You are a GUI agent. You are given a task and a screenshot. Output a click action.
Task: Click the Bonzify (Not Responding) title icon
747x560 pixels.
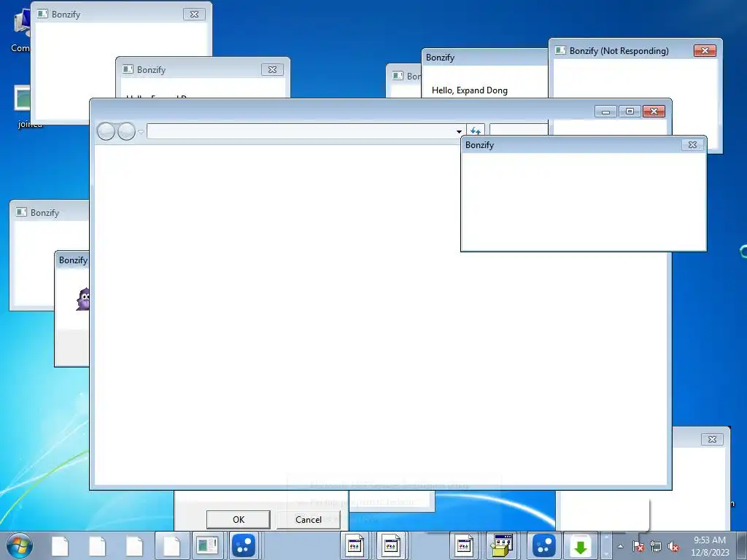560,50
